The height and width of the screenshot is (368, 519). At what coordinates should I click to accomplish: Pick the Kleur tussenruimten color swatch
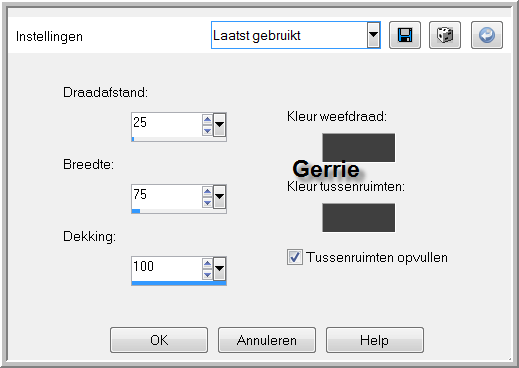[359, 218]
